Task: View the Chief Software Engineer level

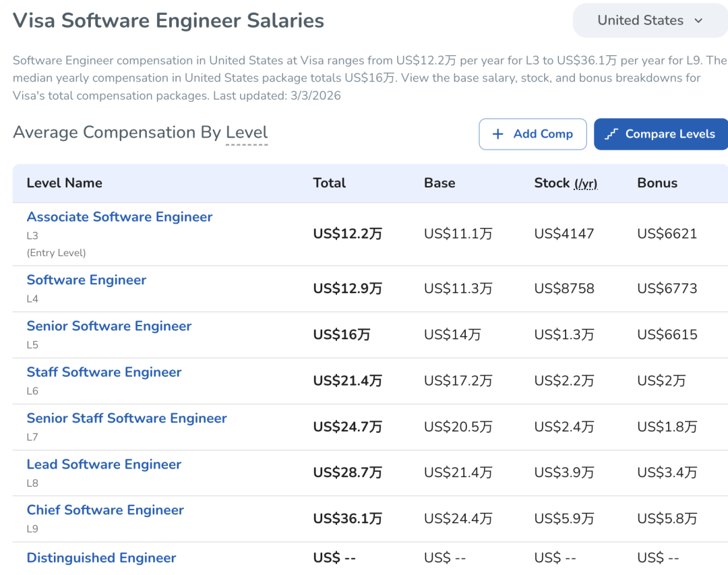Action: [x=105, y=510]
